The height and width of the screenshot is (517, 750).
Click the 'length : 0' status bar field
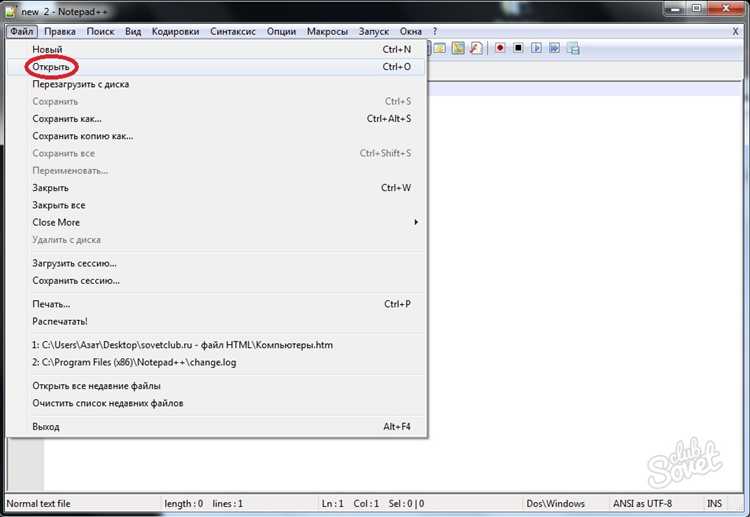(184, 504)
